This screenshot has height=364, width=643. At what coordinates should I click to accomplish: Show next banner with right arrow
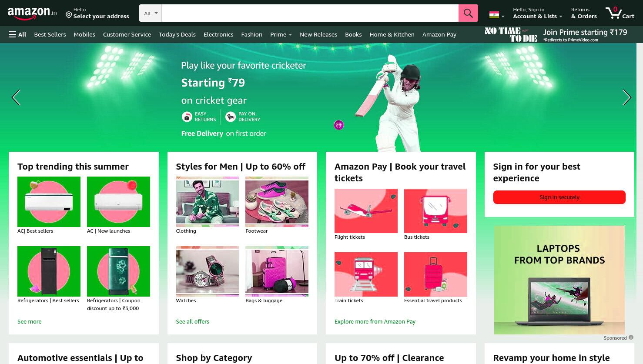point(626,97)
